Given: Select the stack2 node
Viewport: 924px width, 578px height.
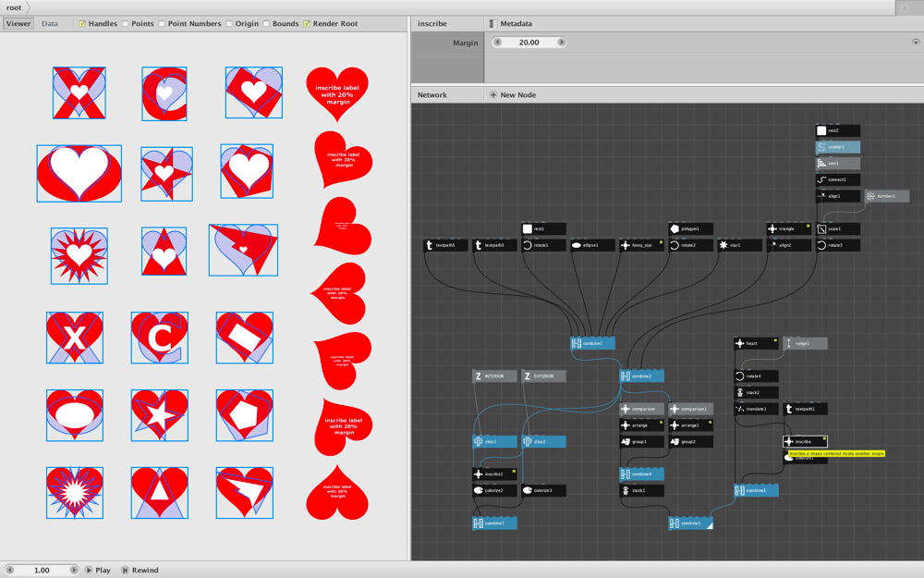Looking at the screenshot, I should [x=756, y=392].
